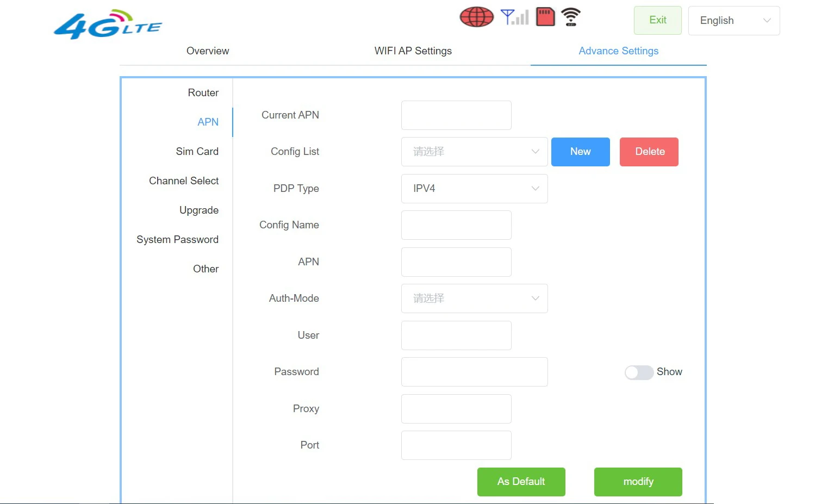
Task: Click inside the Password field
Action: point(474,372)
